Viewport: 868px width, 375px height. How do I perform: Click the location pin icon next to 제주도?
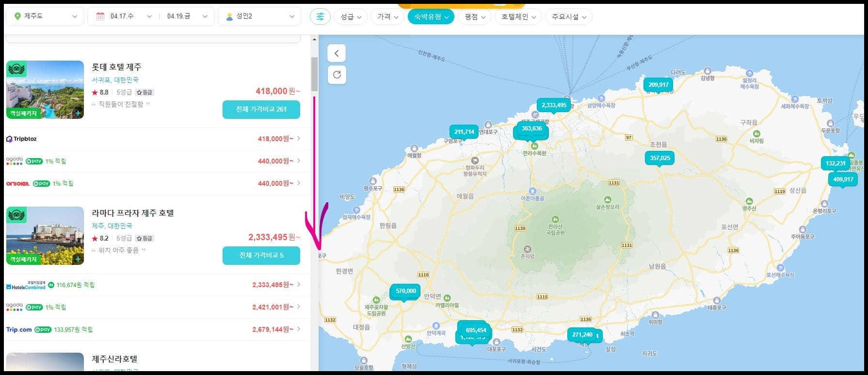[x=18, y=16]
